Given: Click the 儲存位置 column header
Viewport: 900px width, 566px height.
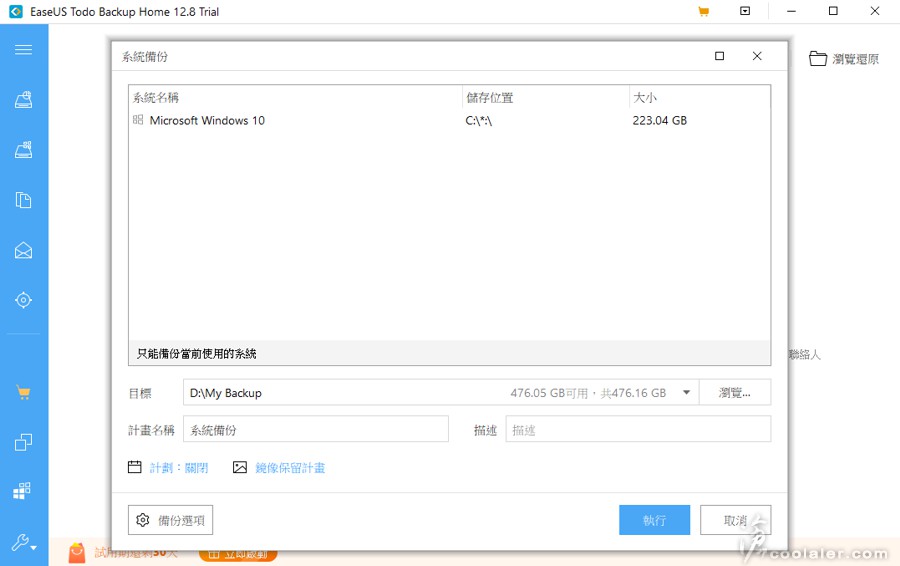Looking at the screenshot, I should click(545, 98).
